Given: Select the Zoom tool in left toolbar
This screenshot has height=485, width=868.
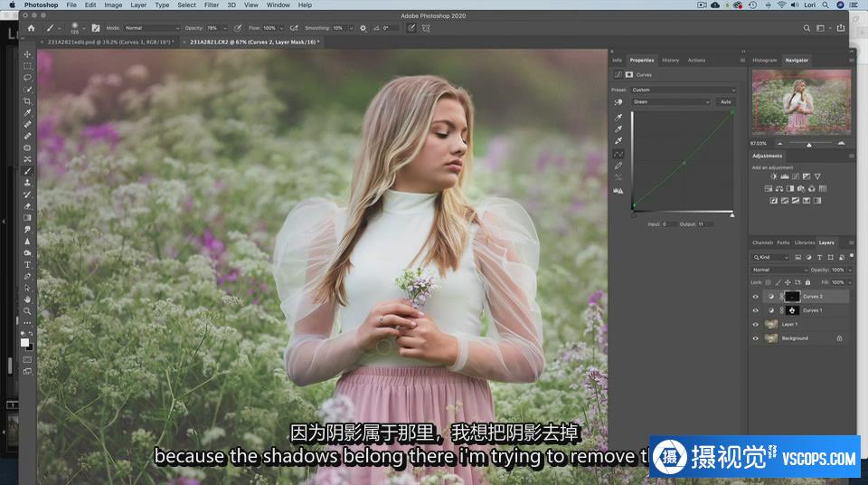Looking at the screenshot, I should [x=27, y=311].
